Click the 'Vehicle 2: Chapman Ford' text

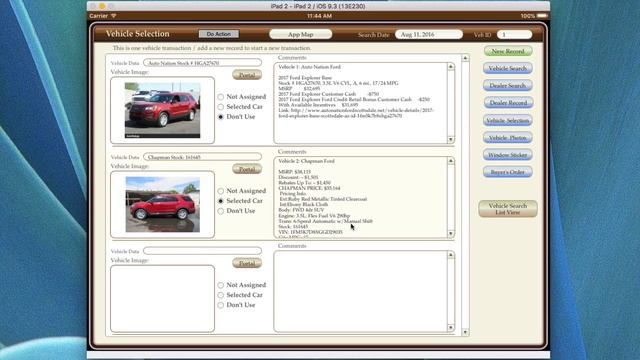tap(307, 161)
